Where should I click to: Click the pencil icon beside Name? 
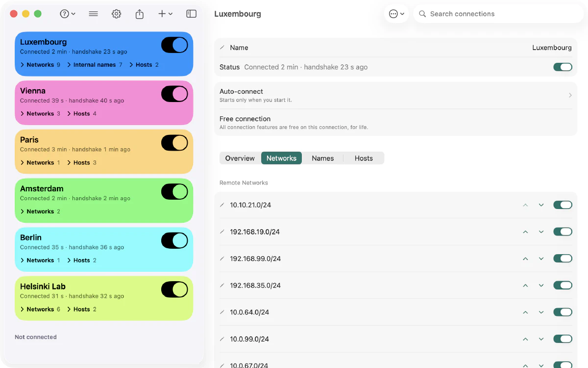pos(222,48)
